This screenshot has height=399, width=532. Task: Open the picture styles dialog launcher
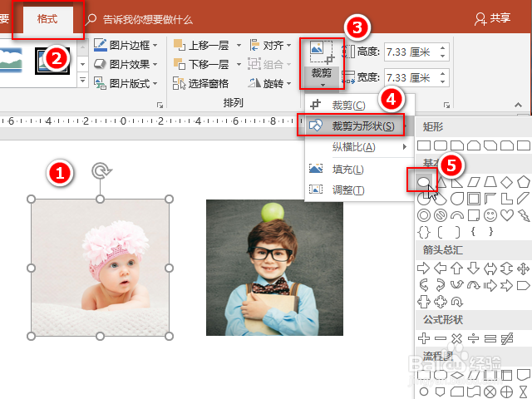coord(160,106)
